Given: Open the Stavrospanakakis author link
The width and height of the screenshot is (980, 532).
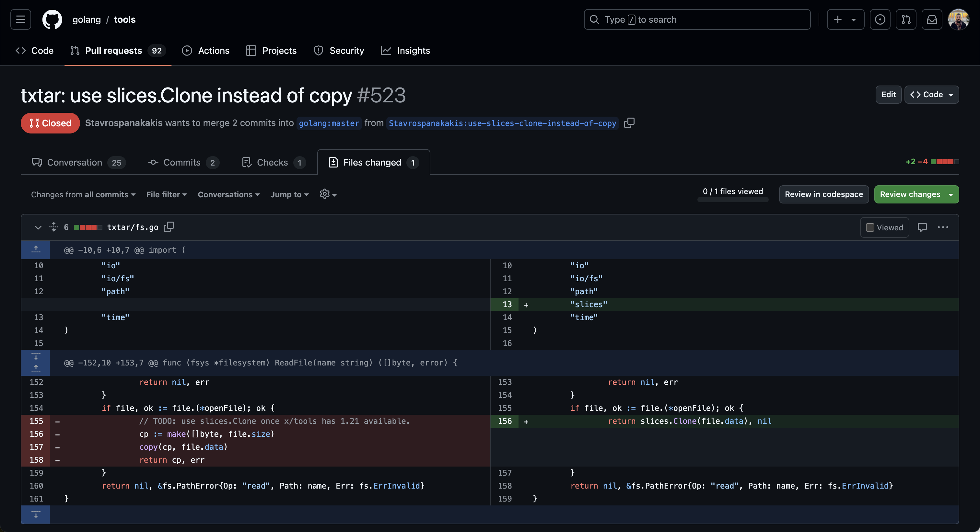Looking at the screenshot, I should pyautogui.click(x=124, y=123).
